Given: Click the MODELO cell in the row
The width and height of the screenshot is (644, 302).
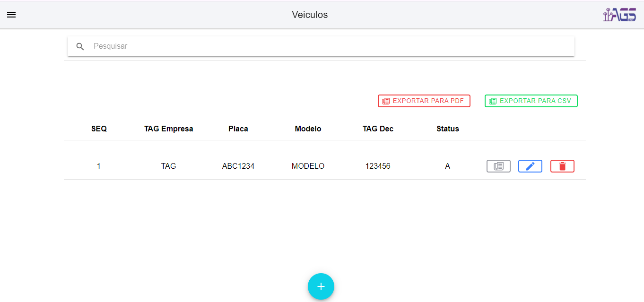Looking at the screenshot, I should 308,166.
